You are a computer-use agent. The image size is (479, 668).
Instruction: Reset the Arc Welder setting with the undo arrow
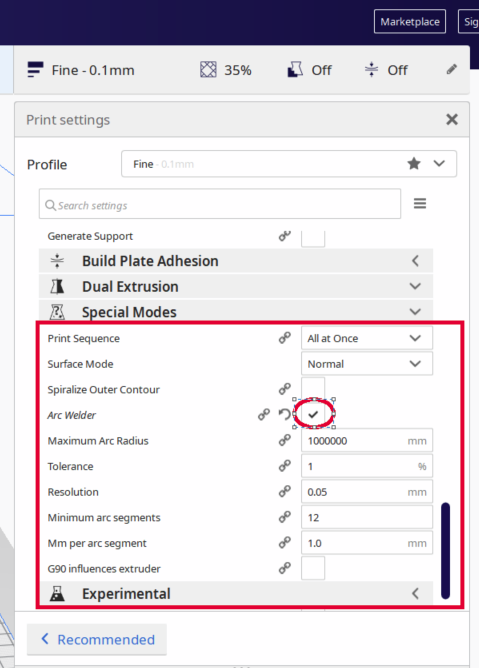[x=284, y=414]
